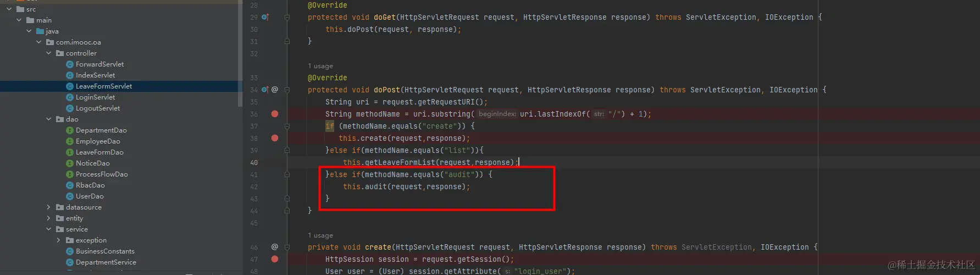The width and height of the screenshot is (980, 275).
Task: Open DepartmentDao interface file
Action: 101,130
